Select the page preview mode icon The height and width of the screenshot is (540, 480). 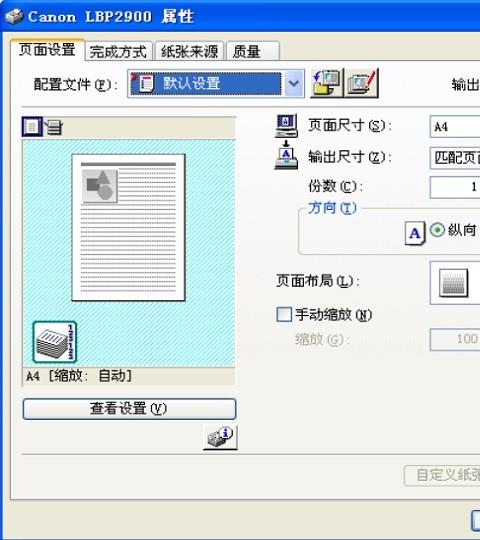pyautogui.click(x=32, y=126)
